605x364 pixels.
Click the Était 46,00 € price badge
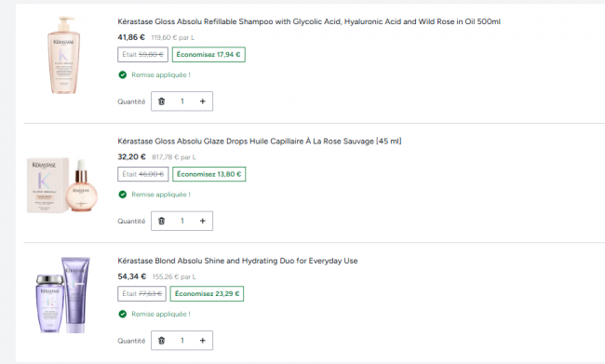[x=142, y=174]
